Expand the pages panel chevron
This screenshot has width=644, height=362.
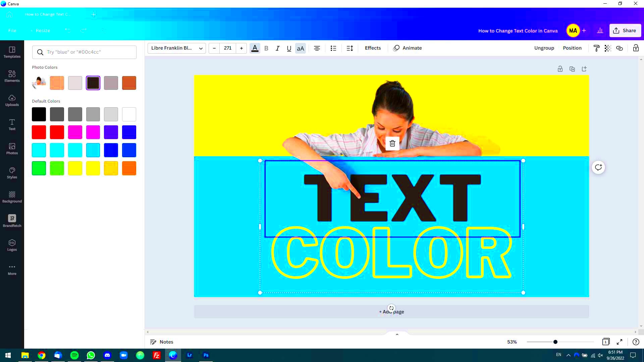tap(397, 335)
